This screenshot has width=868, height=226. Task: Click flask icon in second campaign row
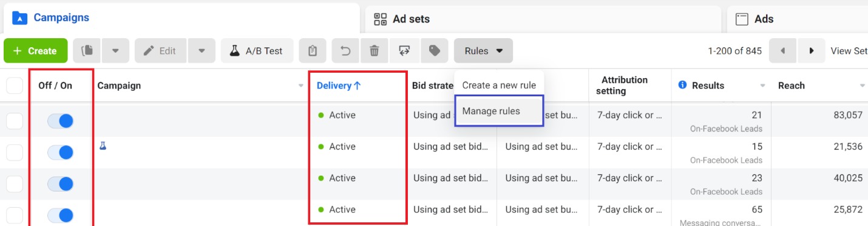point(103,146)
